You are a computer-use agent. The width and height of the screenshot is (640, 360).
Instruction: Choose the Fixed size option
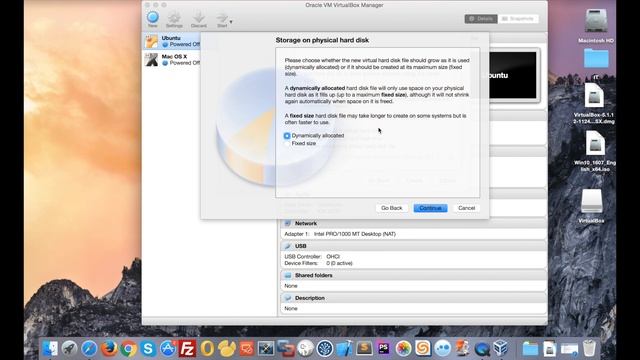tap(300, 143)
